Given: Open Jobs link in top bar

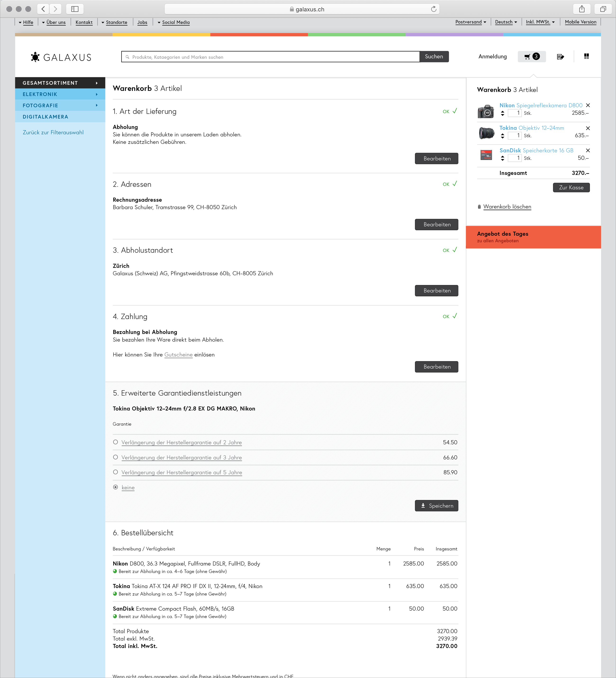Looking at the screenshot, I should tap(142, 22).
